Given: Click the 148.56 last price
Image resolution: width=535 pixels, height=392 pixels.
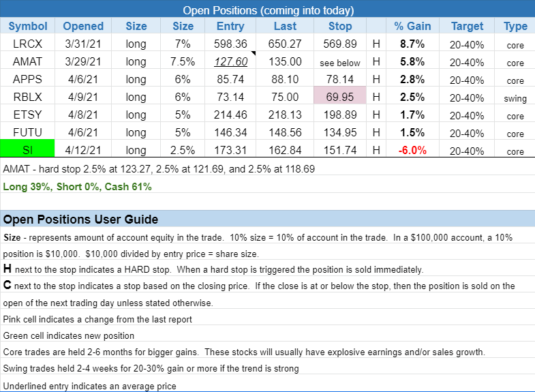Looking at the screenshot, I should 285,132.
